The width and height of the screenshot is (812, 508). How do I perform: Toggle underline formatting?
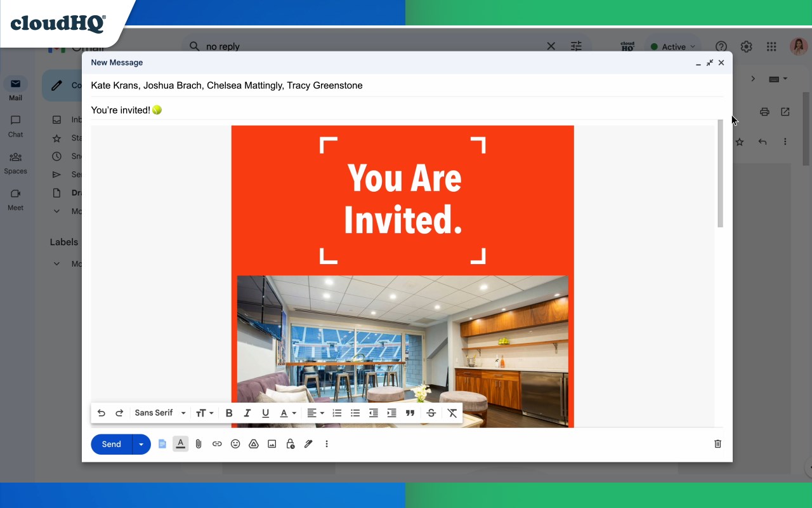(x=266, y=413)
